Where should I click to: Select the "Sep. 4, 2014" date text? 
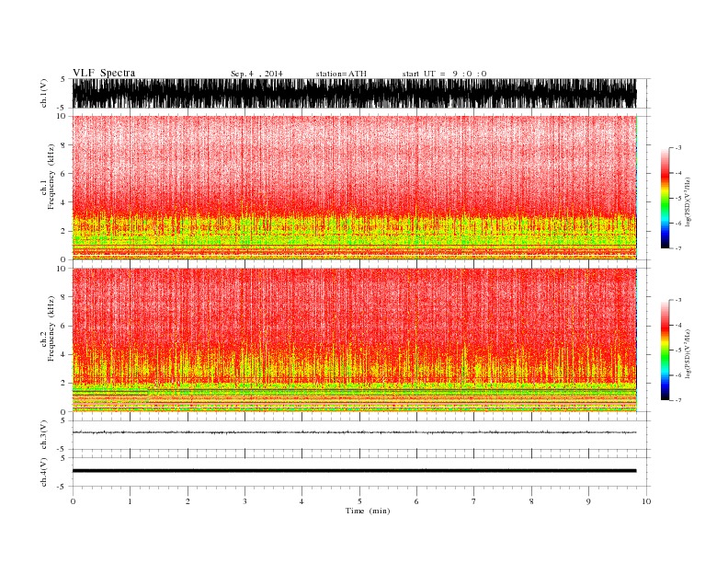[x=256, y=74]
